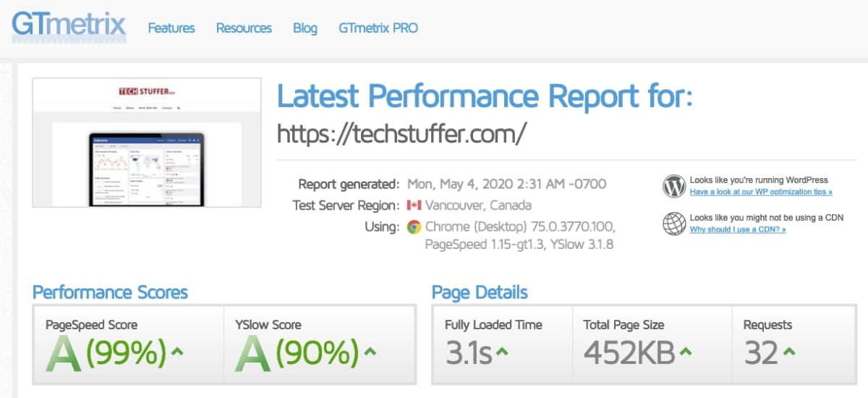Click the 'Report generated:' label
Image resolution: width=868 pixels, height=398 pixels.
coord(349,184)
